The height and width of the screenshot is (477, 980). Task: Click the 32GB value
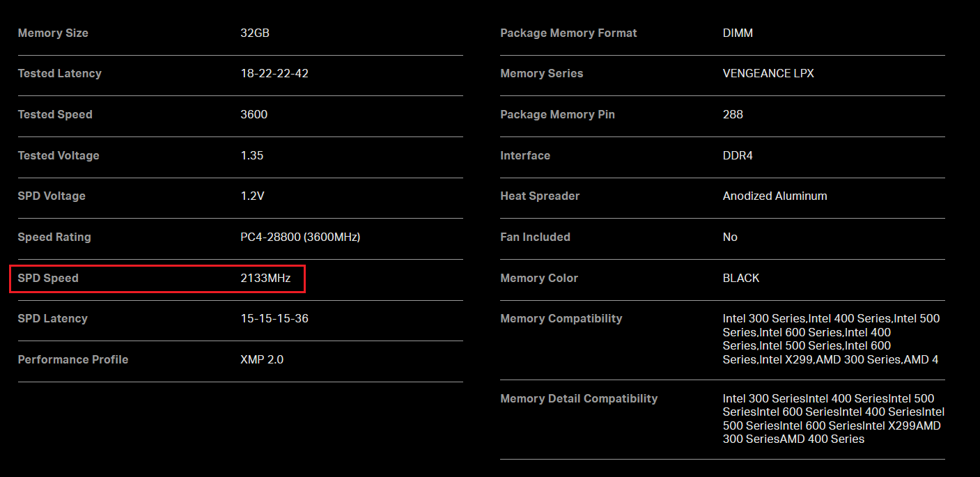point(255,32)
